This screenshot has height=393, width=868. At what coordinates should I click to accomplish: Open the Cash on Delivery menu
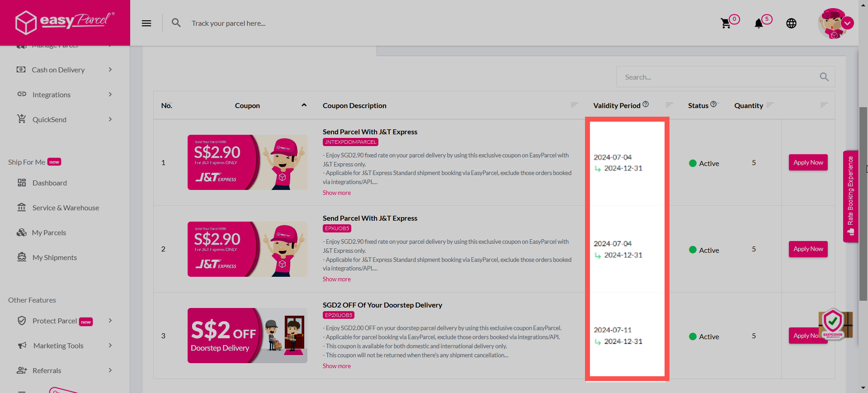(58, 70)
